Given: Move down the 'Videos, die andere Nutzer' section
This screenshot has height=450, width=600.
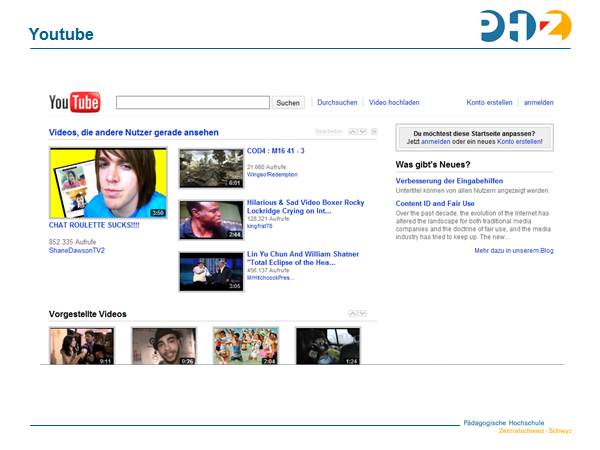Looking at the screenshot, I should [362, 132].
